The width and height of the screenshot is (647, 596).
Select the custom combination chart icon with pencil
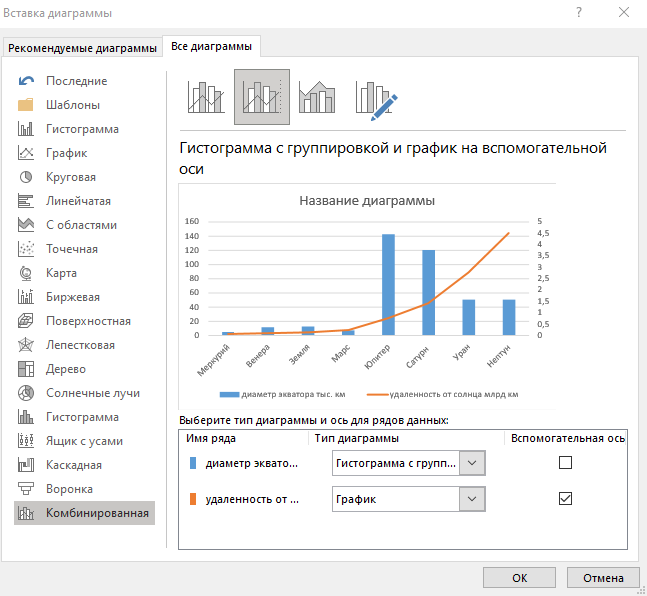click(x=376, y=98)
